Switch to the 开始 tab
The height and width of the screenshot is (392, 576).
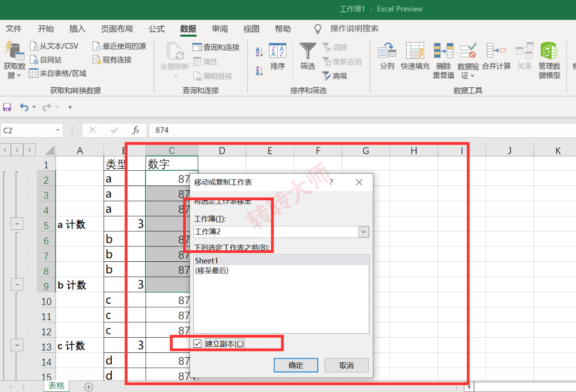46,29
